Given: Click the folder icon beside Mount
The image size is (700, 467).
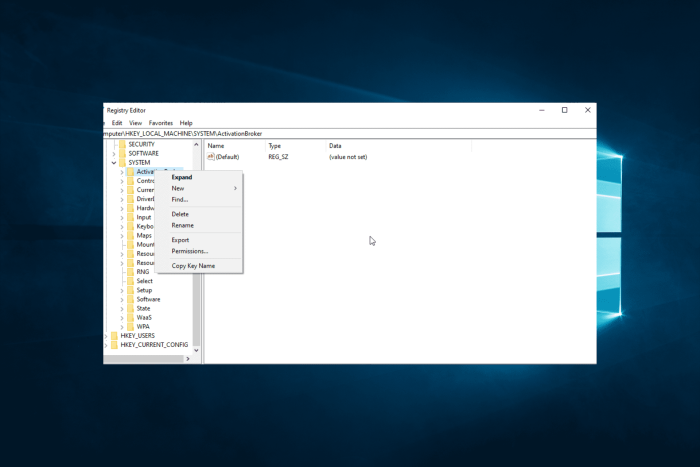Looking at the screenshot, I should 130,244.
